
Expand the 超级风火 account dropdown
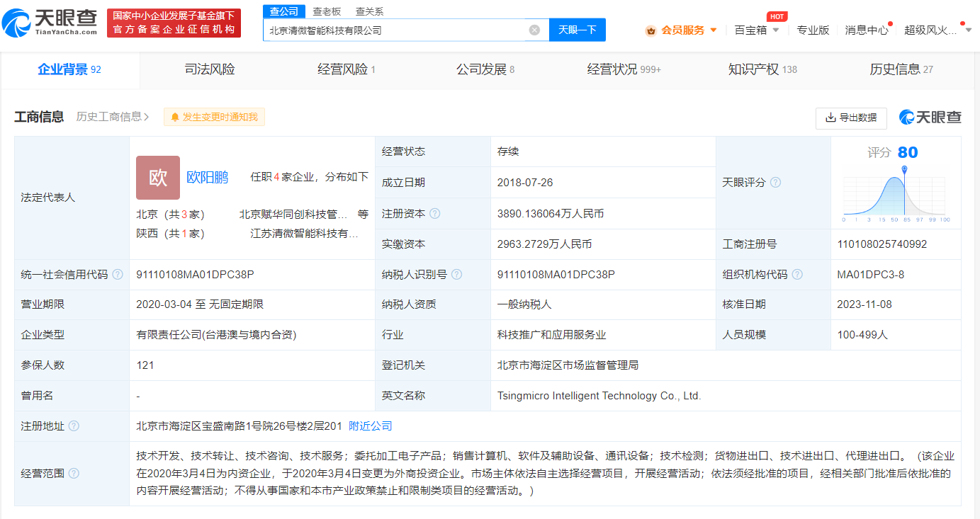pyautogui.click(x=969, y=30)
